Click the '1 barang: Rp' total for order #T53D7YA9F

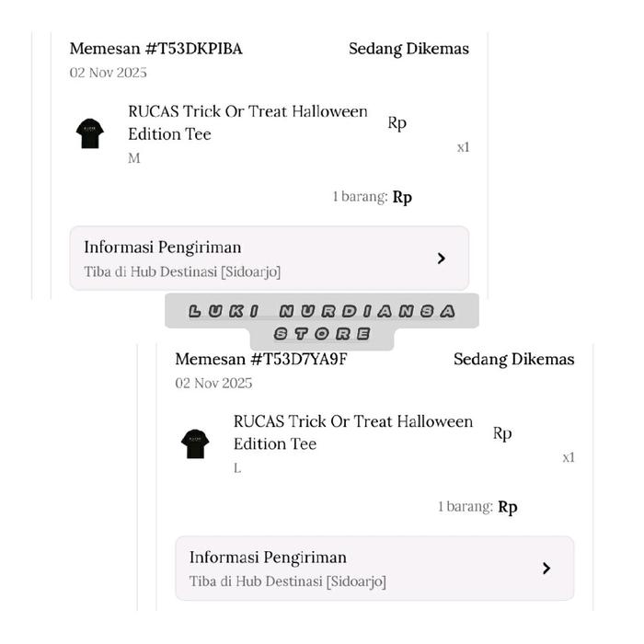[477, 507]
